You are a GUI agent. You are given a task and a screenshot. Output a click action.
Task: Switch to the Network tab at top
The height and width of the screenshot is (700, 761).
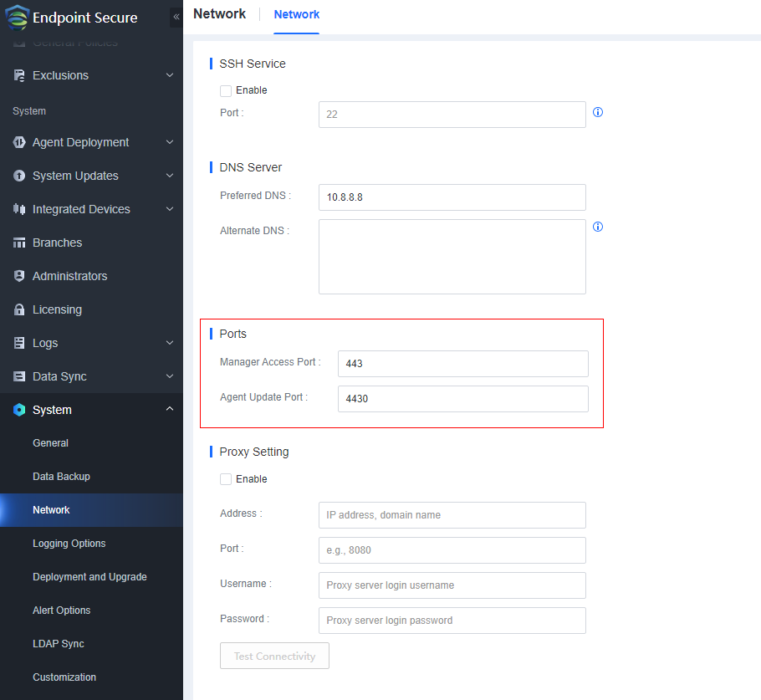coord(297,14)
